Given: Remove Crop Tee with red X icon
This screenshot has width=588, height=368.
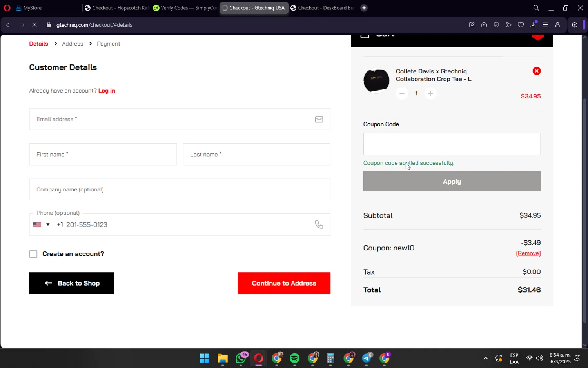Looking at the screenshot, I should 537,71.
